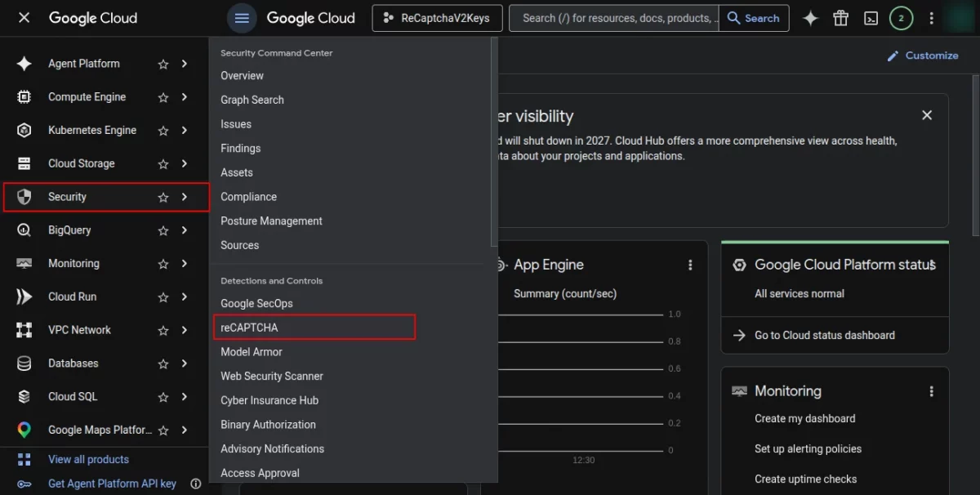Click the Security shield icon

click(x=24, y=197)
